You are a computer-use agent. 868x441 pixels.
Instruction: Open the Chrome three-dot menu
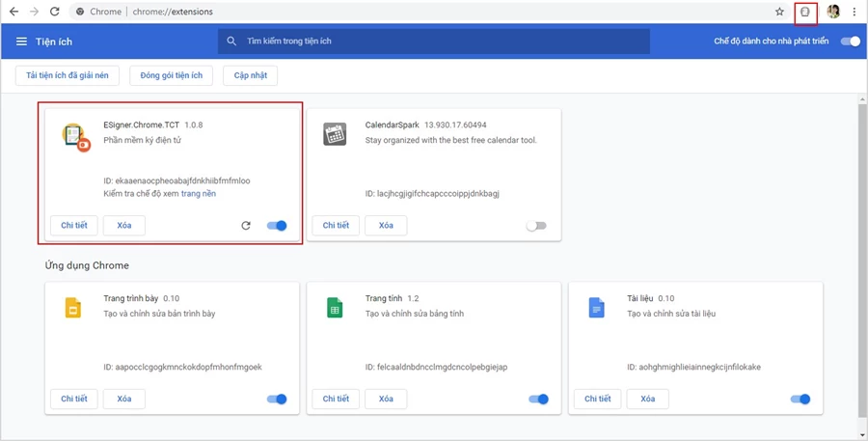click(x=854, y=11)
